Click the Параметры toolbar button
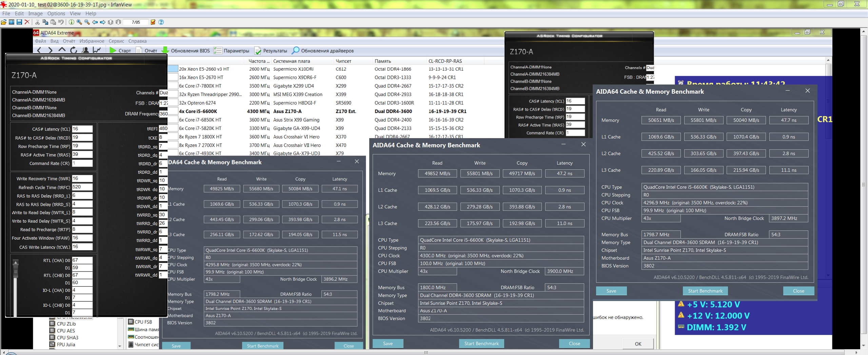The height and width of the screenshot is (355, 868). [x=232, y=51]
